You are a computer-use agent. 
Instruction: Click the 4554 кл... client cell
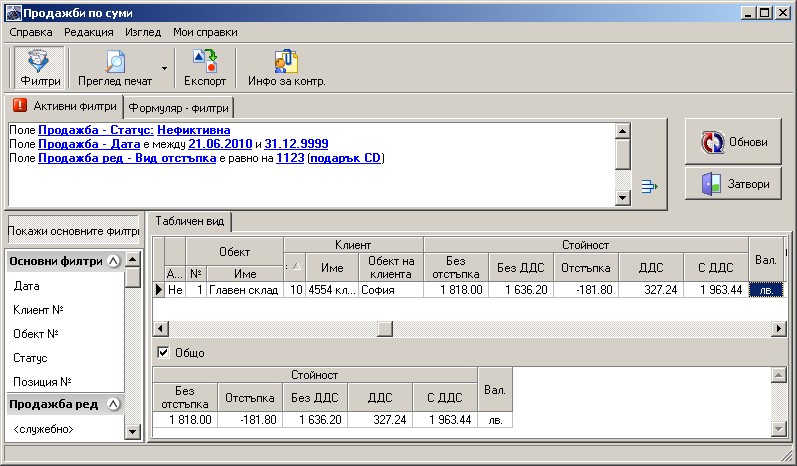point(332,290)
